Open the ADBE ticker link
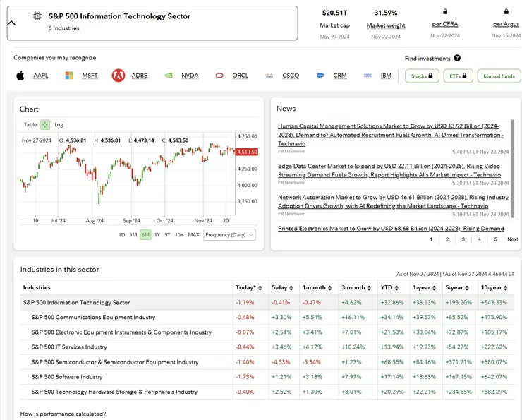 [140, 76]
